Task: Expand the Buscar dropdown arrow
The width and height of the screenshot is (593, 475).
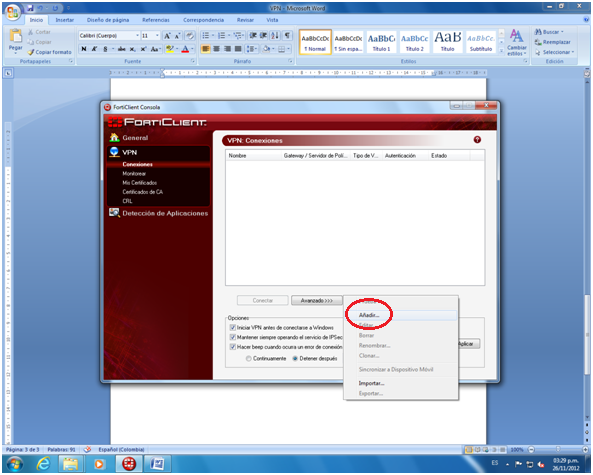Action: pyautogui.click(x=562, y=32)
